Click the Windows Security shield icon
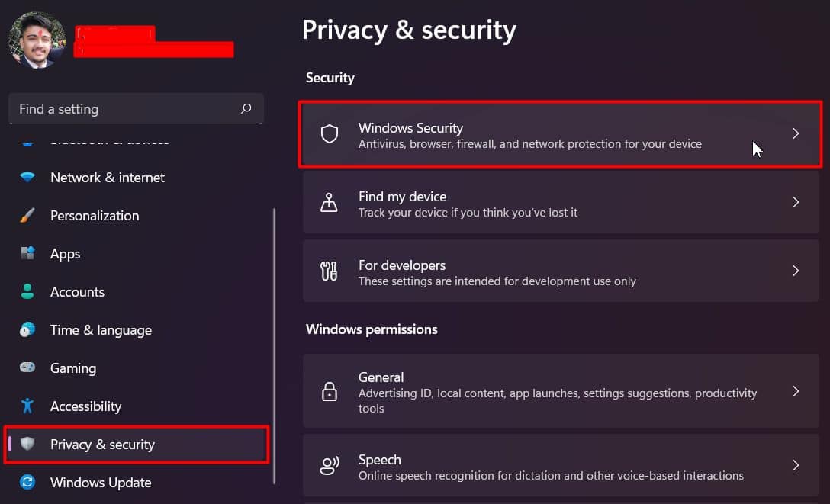Viewport: 830px width, 504px height. [329, 135]
